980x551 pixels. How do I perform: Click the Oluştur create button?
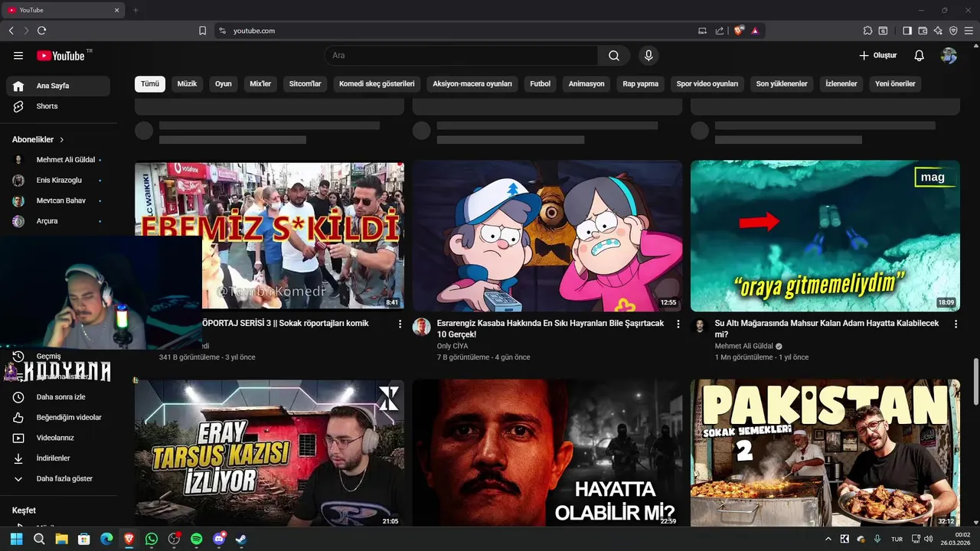[877, 56]
